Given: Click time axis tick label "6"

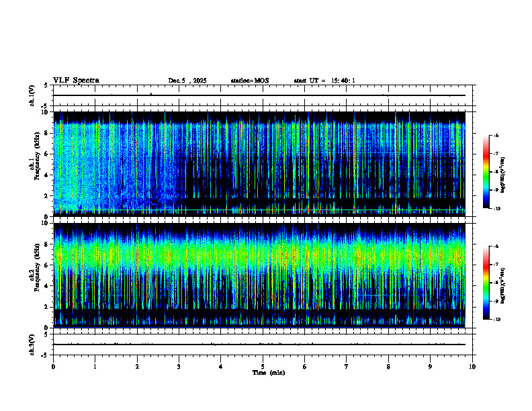Looking at the screenshot, I should coord(305,367).
